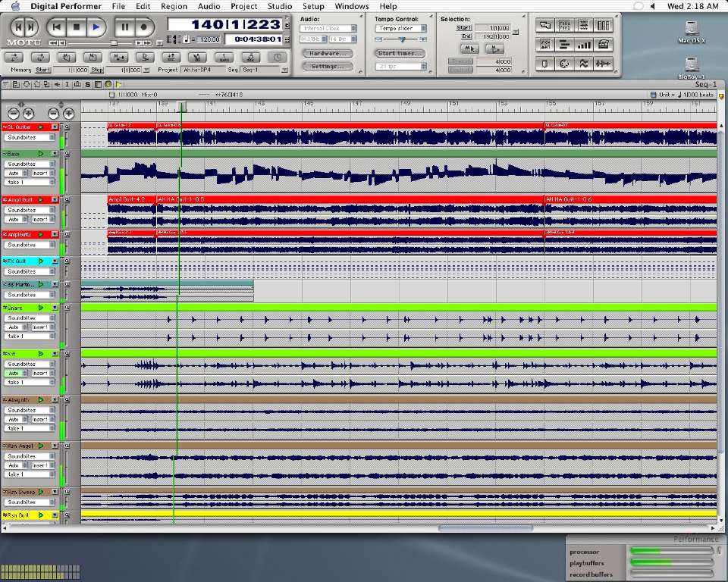Screen dimensions: 728x582
Task: Open the Waveform Editor icon
Action: click(x=603, y=64)
